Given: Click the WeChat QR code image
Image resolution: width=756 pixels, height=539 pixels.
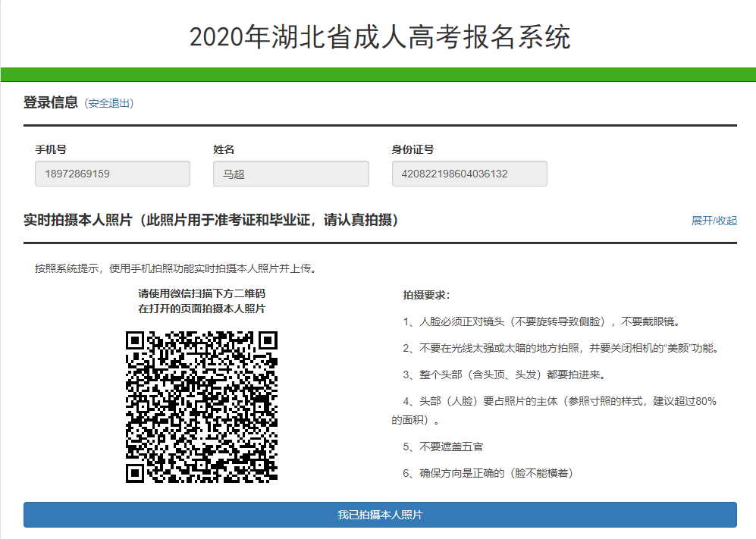Looking at the screenshot, I should (x=202, y=407).
